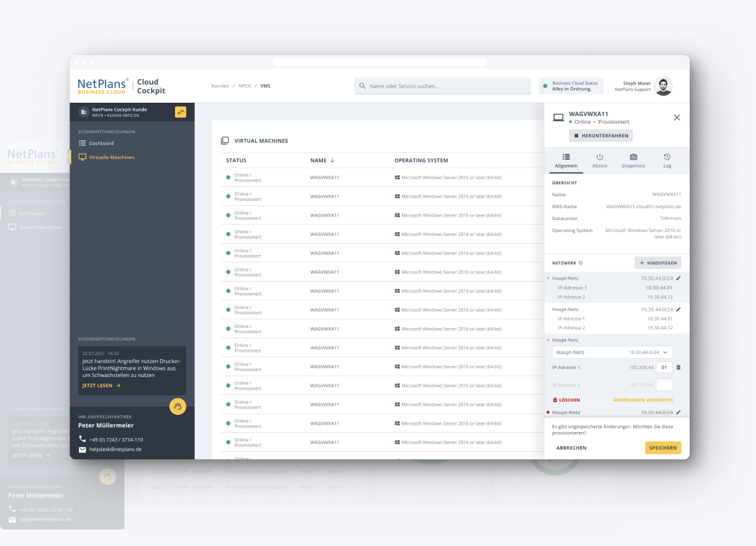Click the magnifier icon in the search bar

click(x=362, y=86)
